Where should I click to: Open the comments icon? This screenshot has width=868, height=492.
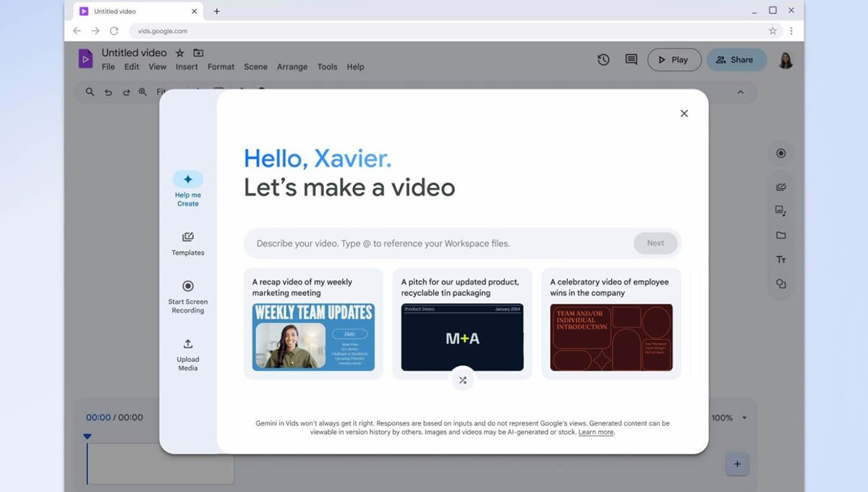coord(631,60)
